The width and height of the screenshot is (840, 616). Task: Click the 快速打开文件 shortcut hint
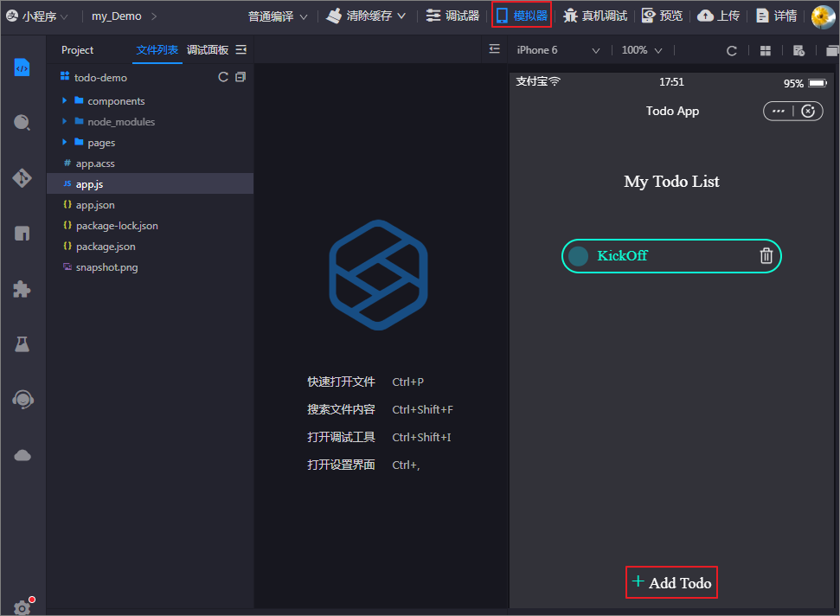pos(341,382)
